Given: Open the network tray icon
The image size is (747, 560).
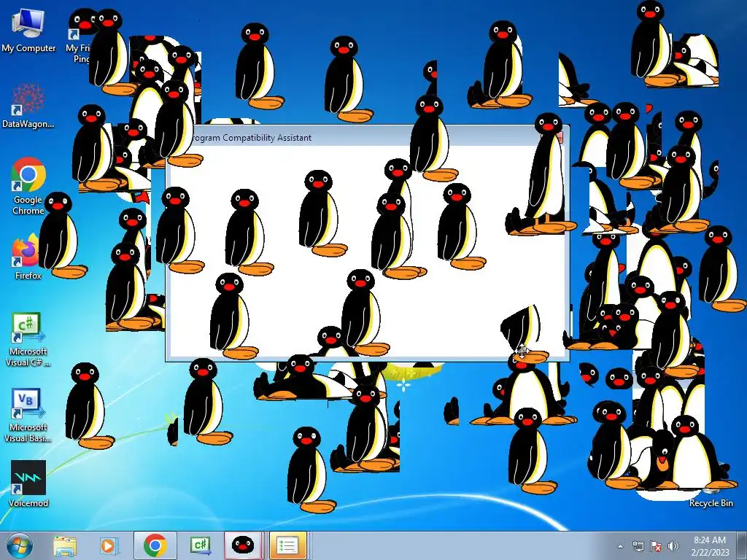Looking at the screenshot, I should (638, 546).
